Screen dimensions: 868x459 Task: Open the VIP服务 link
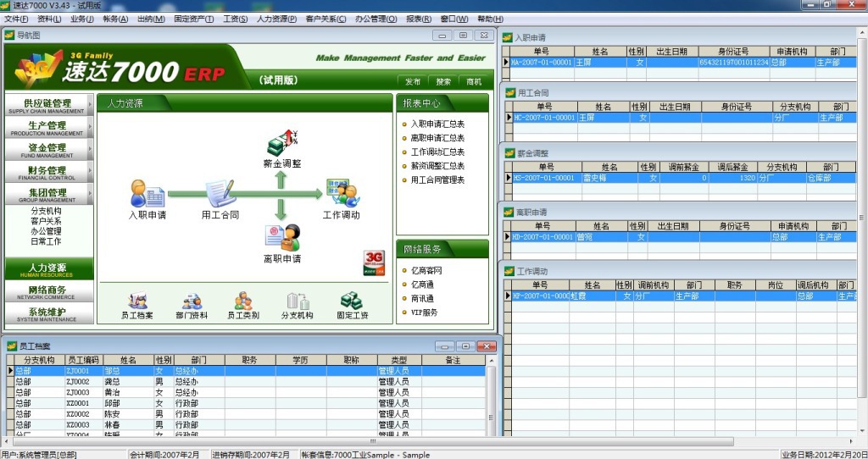click(425, 312)
